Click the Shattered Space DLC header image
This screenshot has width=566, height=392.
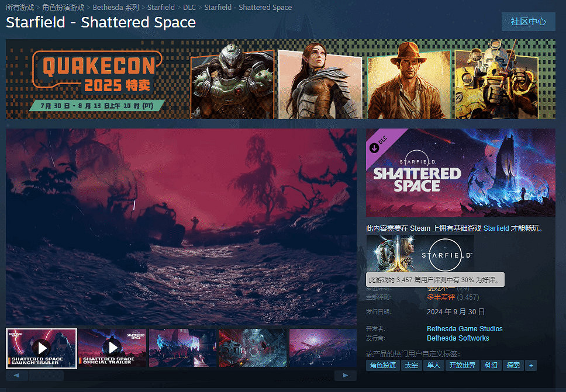pyautogui.click(x=460, y=173)
